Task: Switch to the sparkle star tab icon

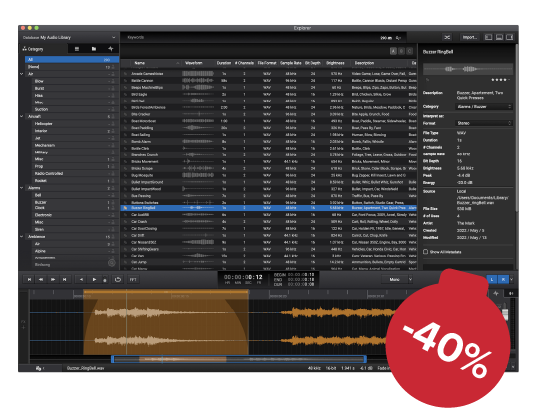Action: point(110,49)
